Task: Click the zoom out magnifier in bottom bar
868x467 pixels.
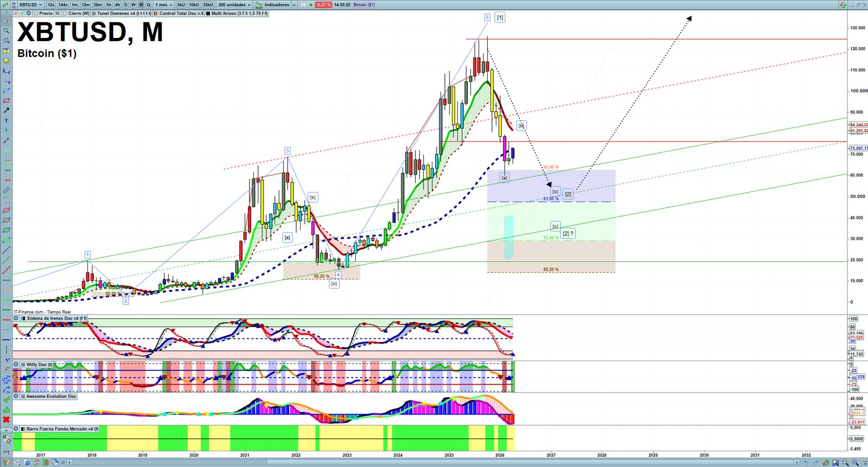Action: pyautogui.click(x=845, y=463)
